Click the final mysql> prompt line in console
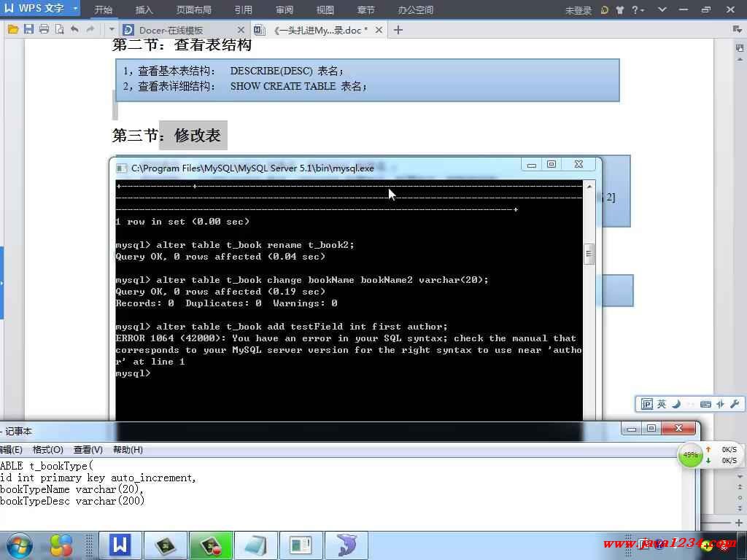This screenshot has height=560, width=747. [133, 373]
